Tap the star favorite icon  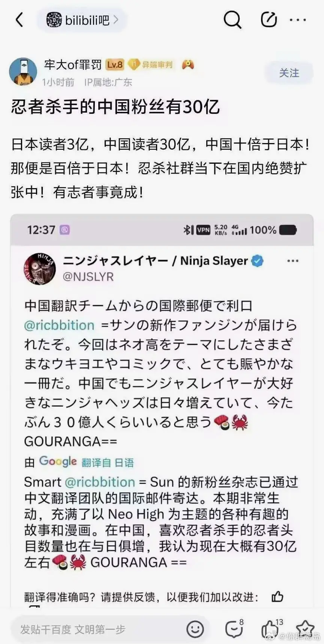(305, 629)
